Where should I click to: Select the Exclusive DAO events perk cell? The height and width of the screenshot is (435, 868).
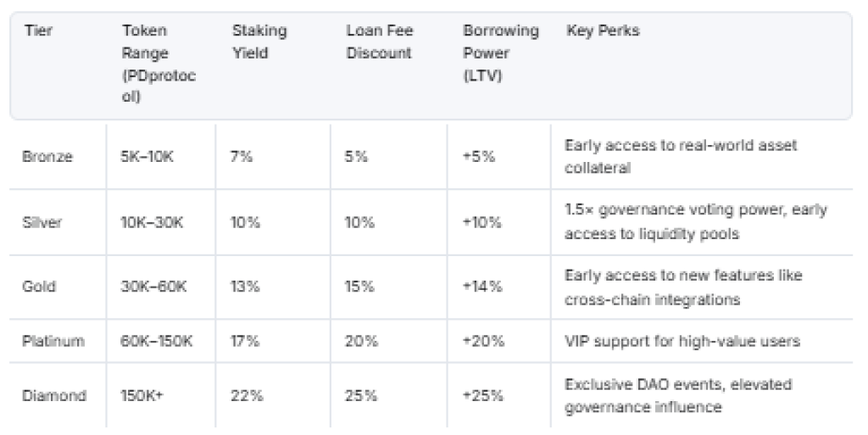click(678, 396)
